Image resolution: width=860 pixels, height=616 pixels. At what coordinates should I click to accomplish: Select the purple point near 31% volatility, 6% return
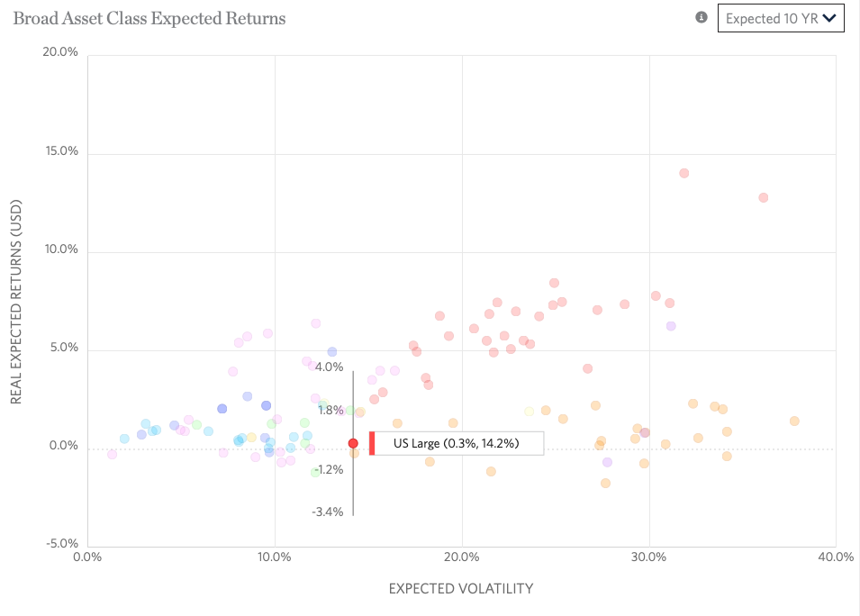click(x=671, y=326)
